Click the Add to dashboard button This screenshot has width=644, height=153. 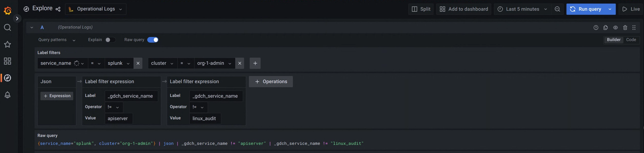click(x=464, y=9)
